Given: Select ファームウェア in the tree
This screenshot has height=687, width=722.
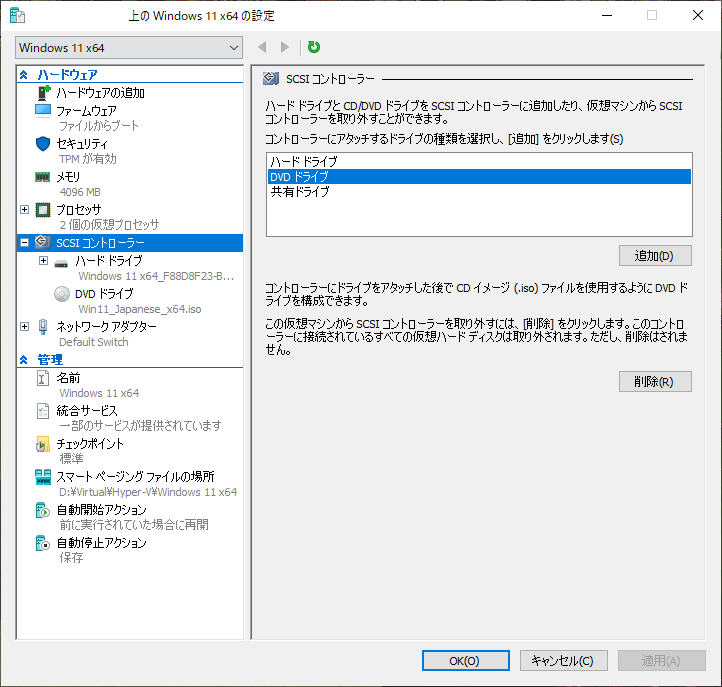Looking at the screenshot, I should (86, 111).
